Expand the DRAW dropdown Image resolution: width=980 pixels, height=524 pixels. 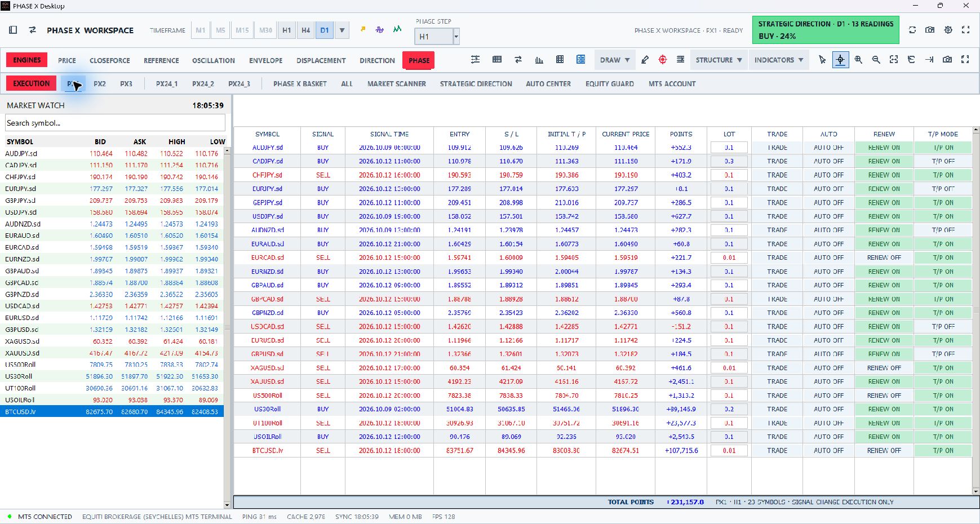coord(615,60)
